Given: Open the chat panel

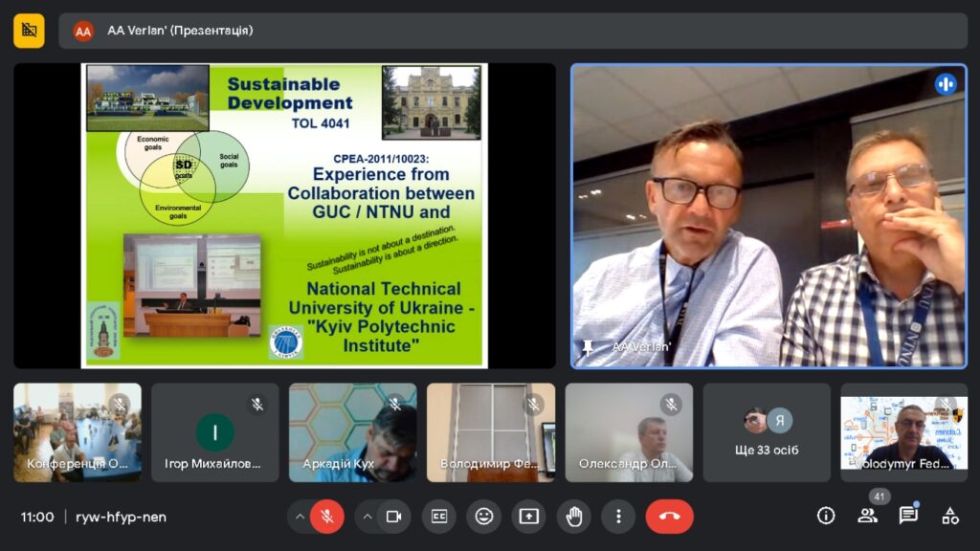Looking at the screenshot, I should tap(908, 517).
